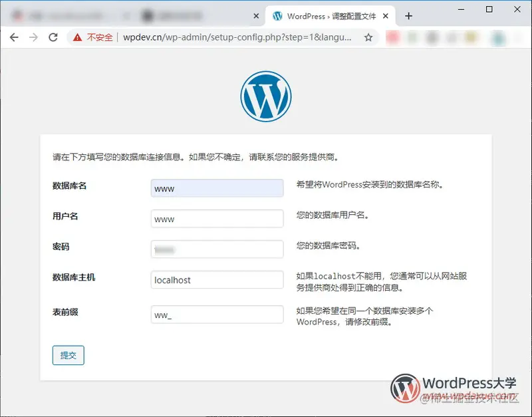Click the large WordPress logo
Image resolution: width=532 pixels, height=417 pixels.
tap(266, 96)
